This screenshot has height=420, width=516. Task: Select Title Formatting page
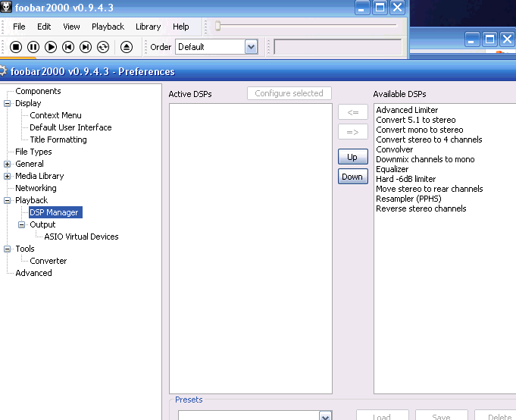(58, 139)
